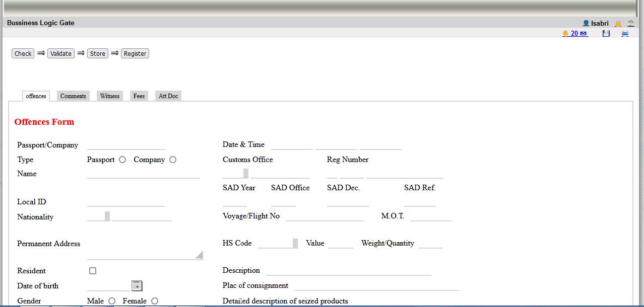Select the Company type radio button

173,160
